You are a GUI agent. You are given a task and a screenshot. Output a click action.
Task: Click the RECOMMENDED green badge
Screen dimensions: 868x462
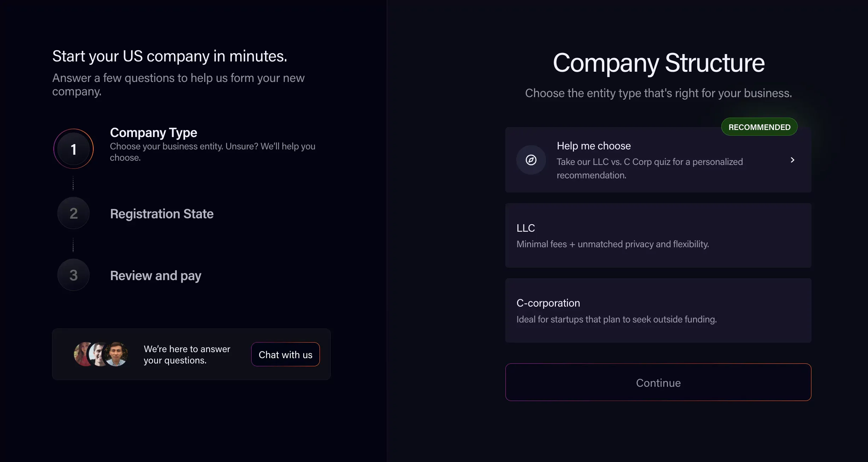pos(759,127)
